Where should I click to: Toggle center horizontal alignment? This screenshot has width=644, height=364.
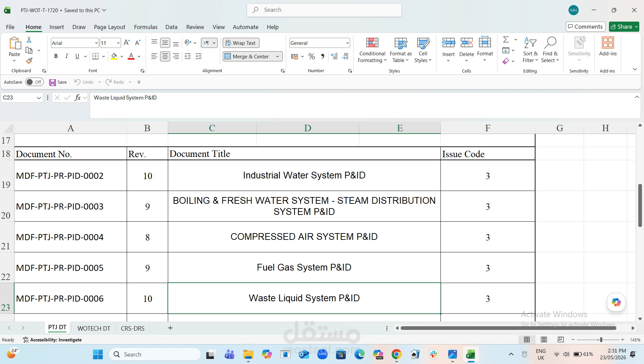point(165,56)
